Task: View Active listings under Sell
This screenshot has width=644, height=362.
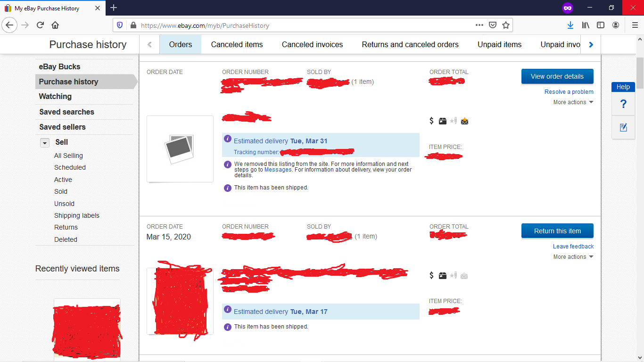Action: pos(63,180)
